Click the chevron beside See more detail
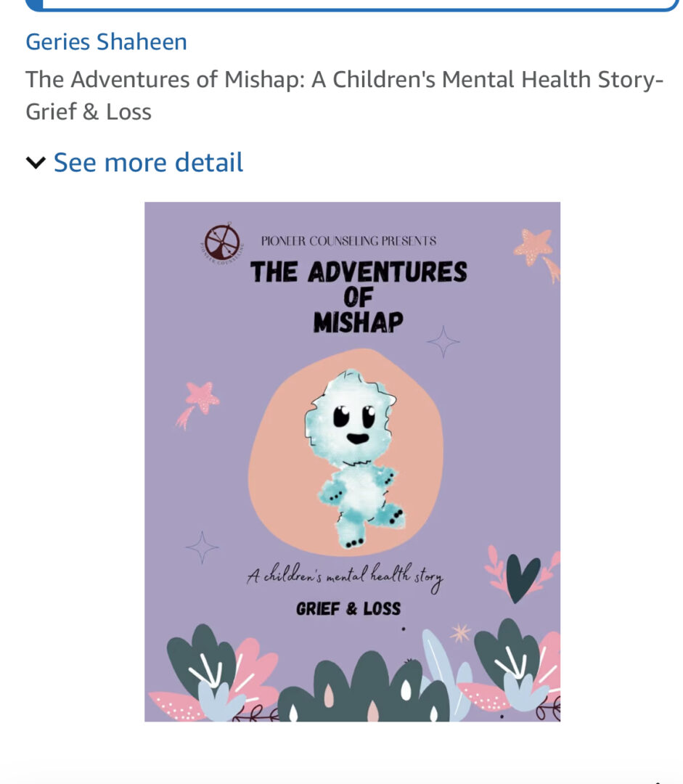Viewport: 683px width, 784px height. pos(36,163)
